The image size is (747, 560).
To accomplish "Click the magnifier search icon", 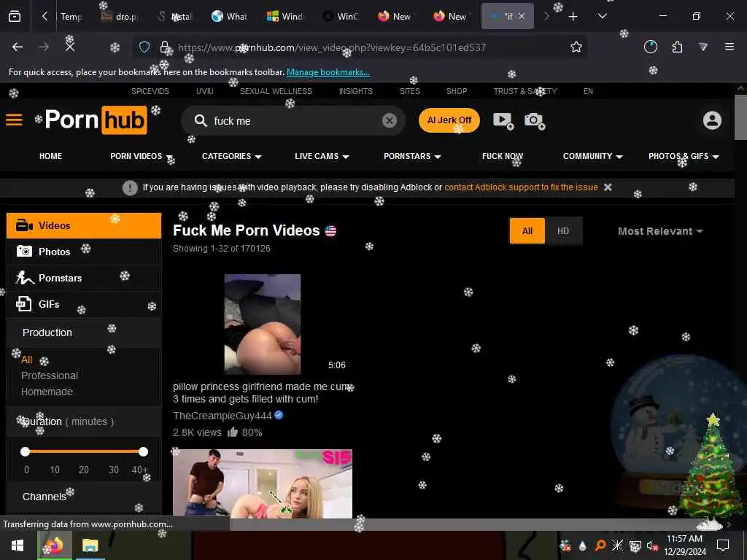I will click(x=201, y=120).
